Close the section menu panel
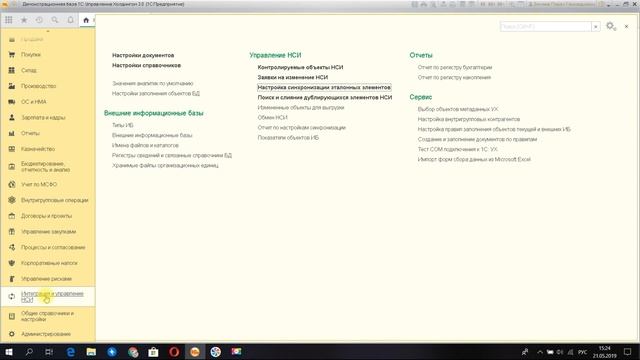Screen dimensions: 640x360 627,27
